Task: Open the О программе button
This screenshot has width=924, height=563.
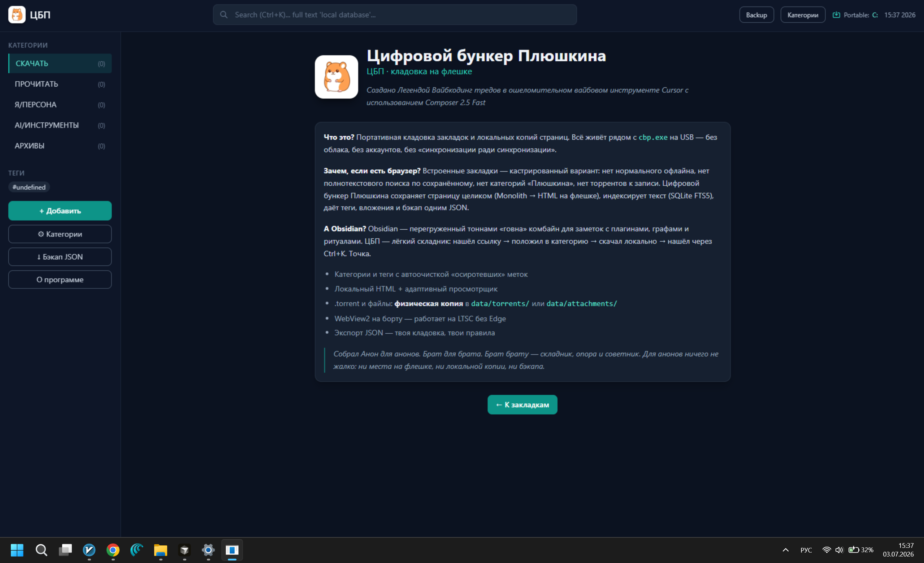Action: 60,280
